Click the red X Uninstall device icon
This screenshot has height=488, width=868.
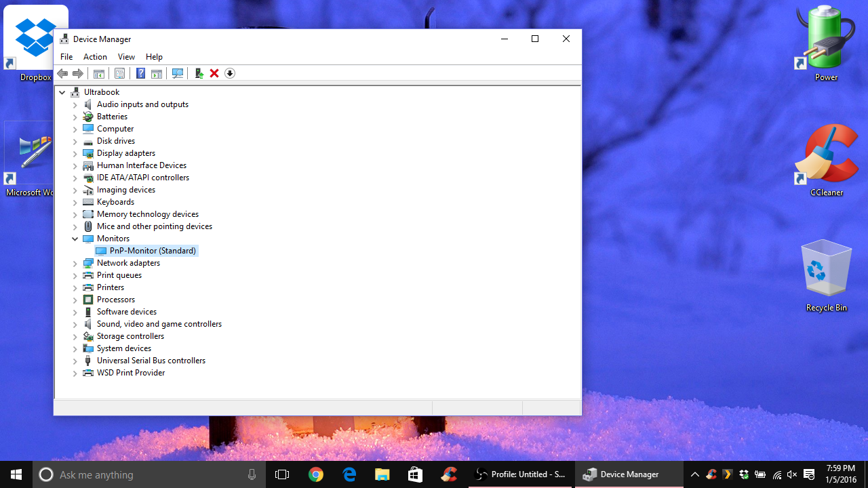214,73
